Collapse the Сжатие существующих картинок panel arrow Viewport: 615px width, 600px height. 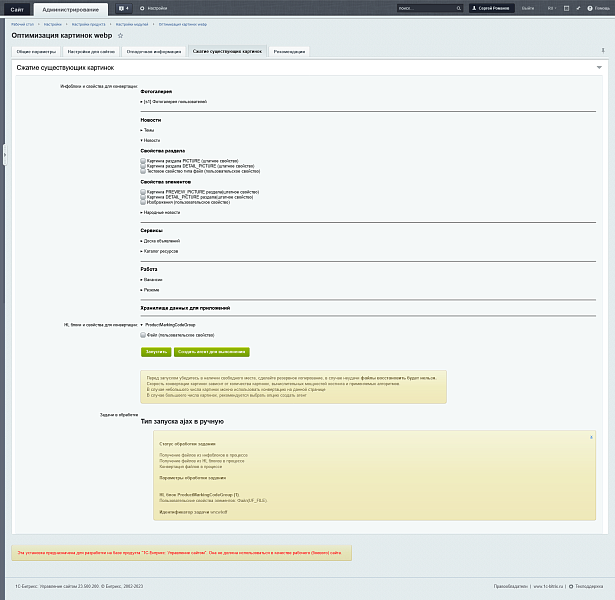click(598, 67)
